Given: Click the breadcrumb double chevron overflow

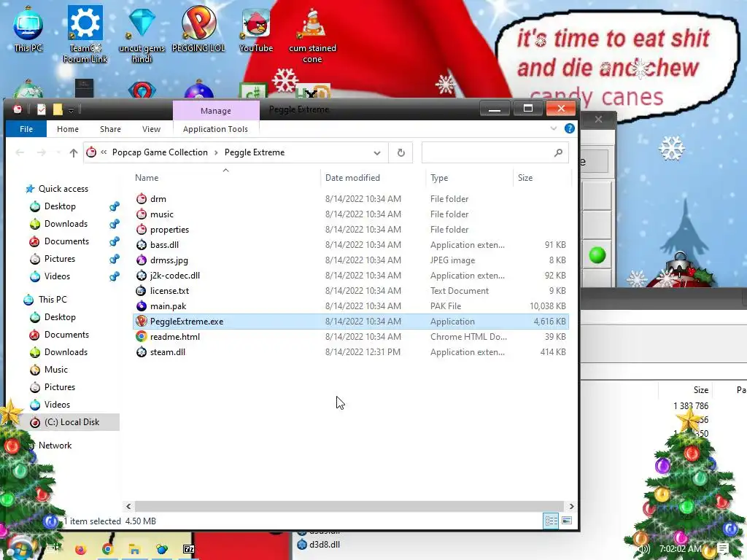Looking at the screenshot, I should [104, 152].
